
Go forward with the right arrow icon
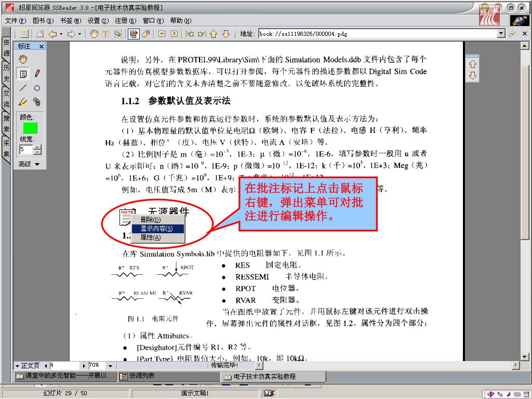pos(71,34)
